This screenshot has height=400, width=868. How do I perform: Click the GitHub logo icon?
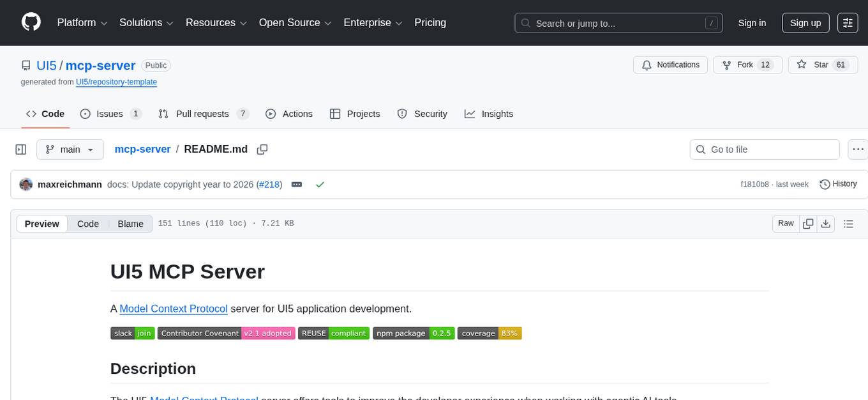[x=31, y=22]
